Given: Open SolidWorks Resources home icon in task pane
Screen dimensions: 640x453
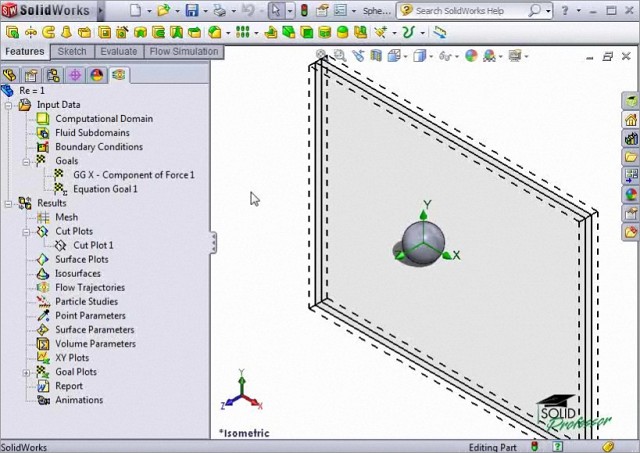Looking at the screenshot, I should (631, 120).
